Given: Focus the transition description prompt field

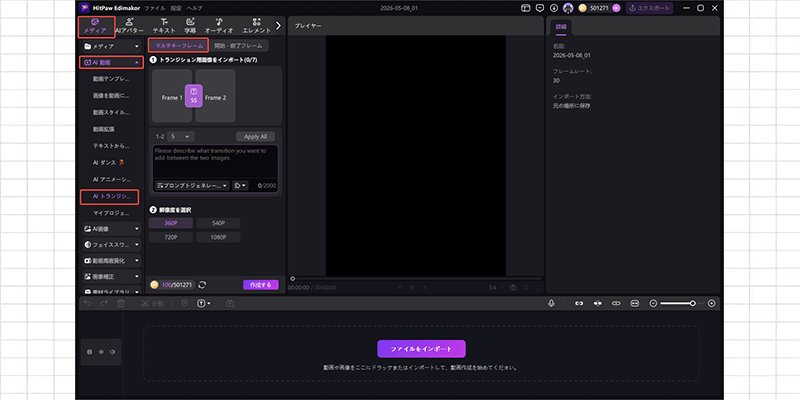Looking at the screenshot, I should click(x=215, y=162).
